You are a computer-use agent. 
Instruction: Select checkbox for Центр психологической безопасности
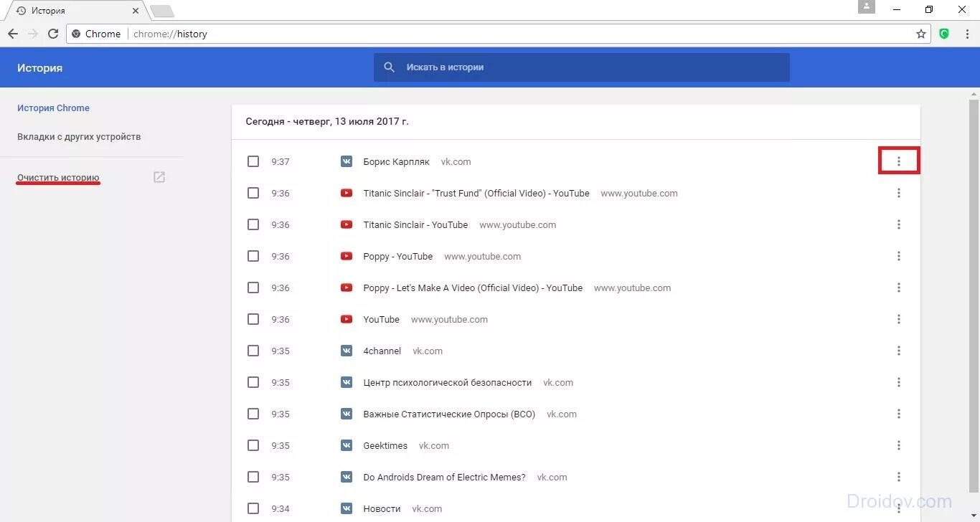click(253, 382)
